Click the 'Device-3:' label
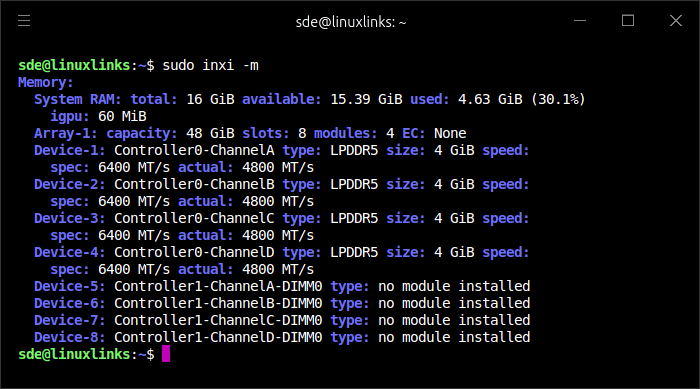This screenshot has width=700, height=389. [70, 218]
